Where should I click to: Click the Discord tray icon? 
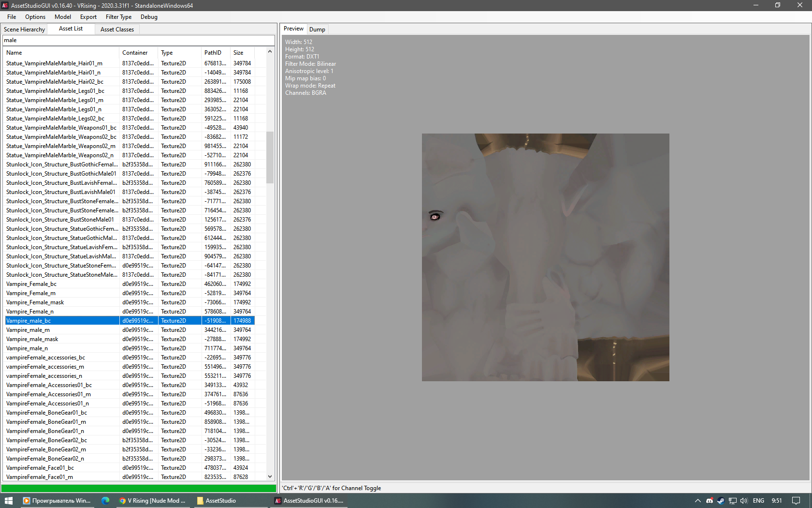click(x=710, y=501)
